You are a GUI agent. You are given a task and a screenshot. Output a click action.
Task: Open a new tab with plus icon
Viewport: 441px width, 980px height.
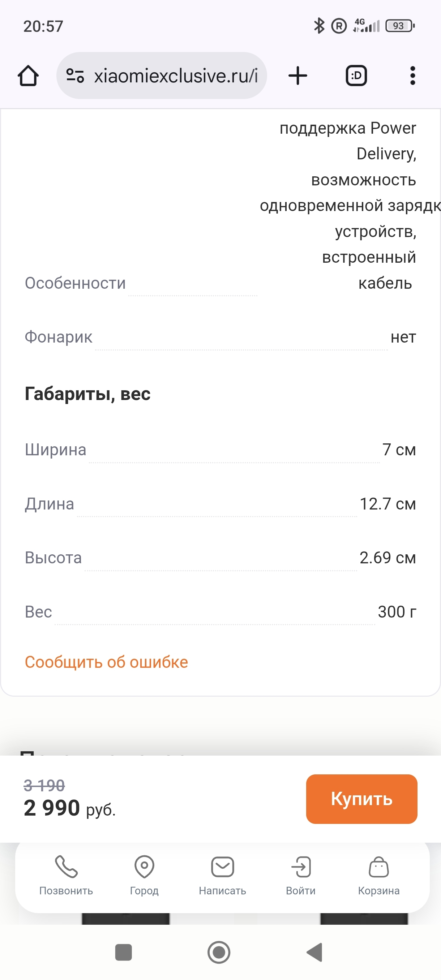297,76
